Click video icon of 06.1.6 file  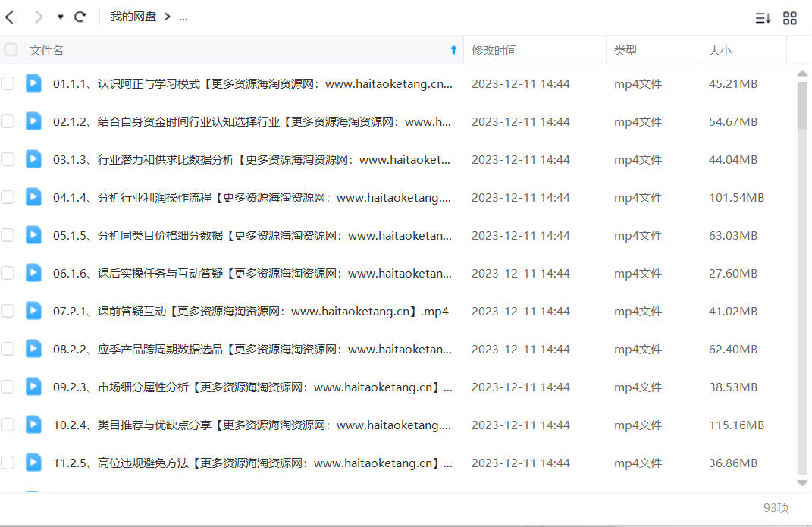33,272
